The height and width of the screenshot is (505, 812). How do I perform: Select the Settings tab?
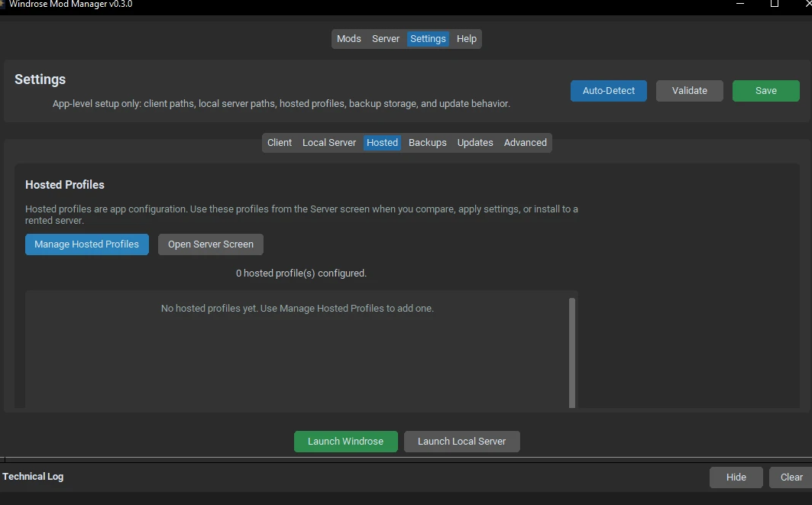click(428, 39)
